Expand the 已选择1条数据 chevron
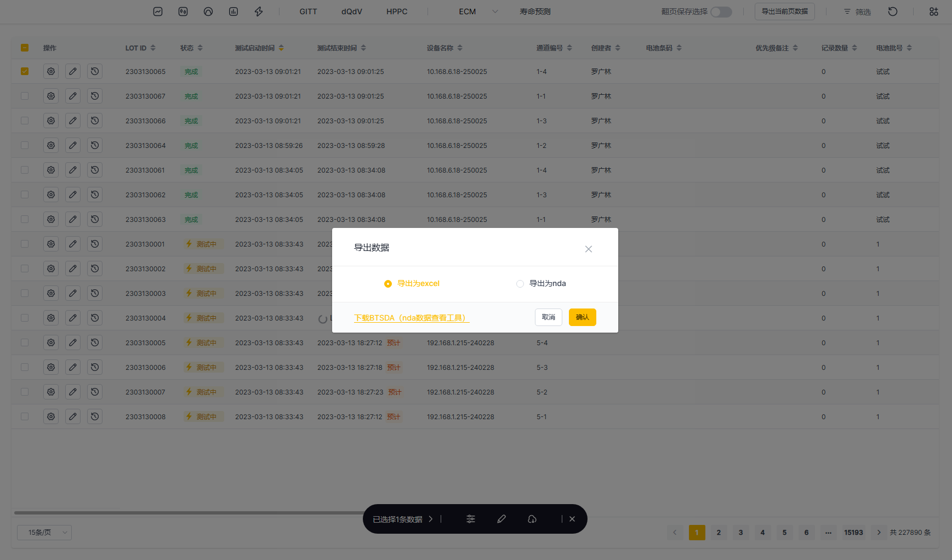952x560 pixels. pyautogui.click(x=431, y=519)
